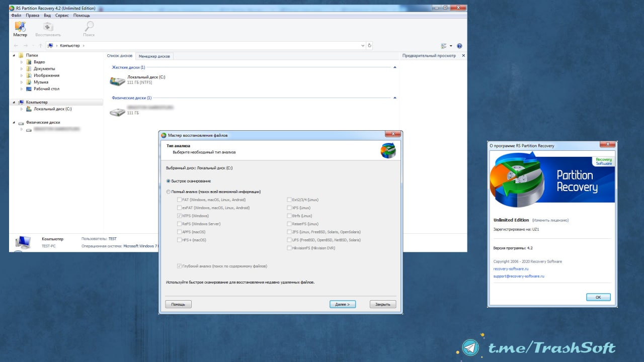This screenshot has width=644, height=362.
Task: Collapse the Физические диски list section
Action: (x=394, y=98)
